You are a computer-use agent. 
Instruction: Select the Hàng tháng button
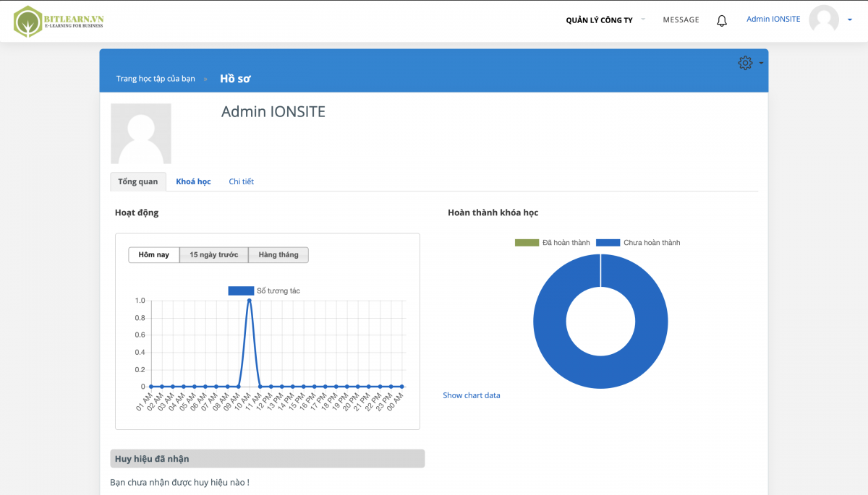pos(278,255)
